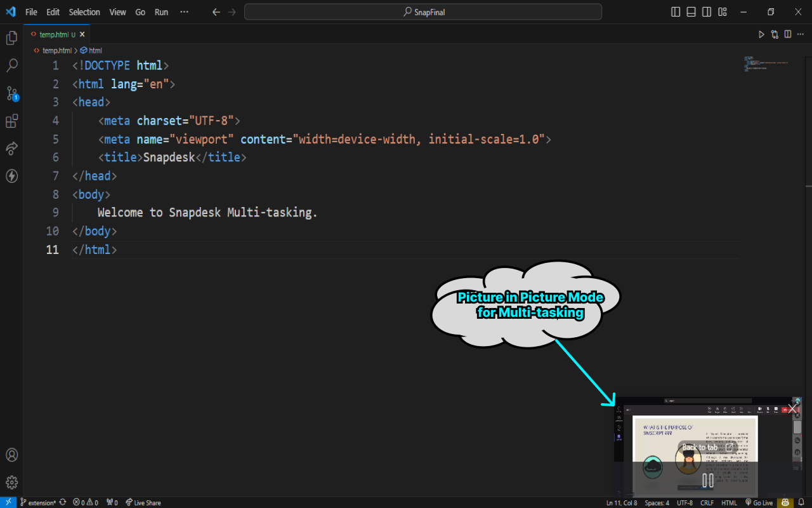Image resolution: width=812 pixels, height=508 pixels.
Task: Open the Search view in the activity bar
Action: click(x=11, y=65)
